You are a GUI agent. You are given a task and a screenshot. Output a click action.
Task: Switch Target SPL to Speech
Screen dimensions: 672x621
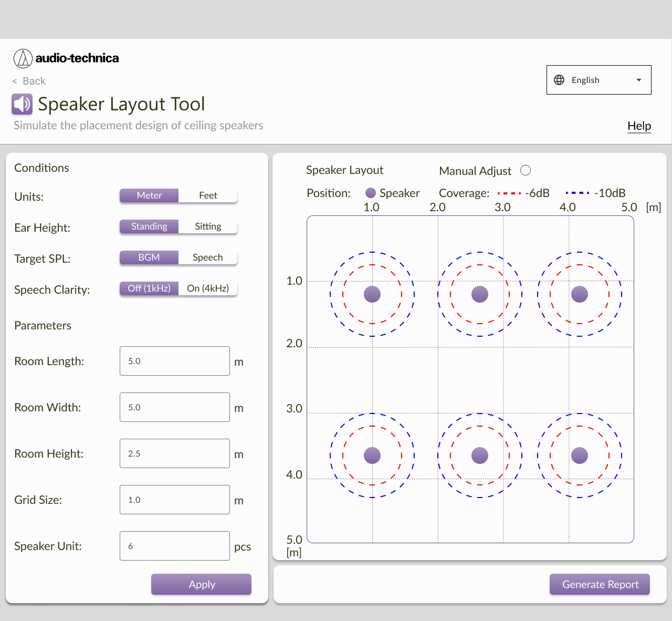tap(208, 257)
